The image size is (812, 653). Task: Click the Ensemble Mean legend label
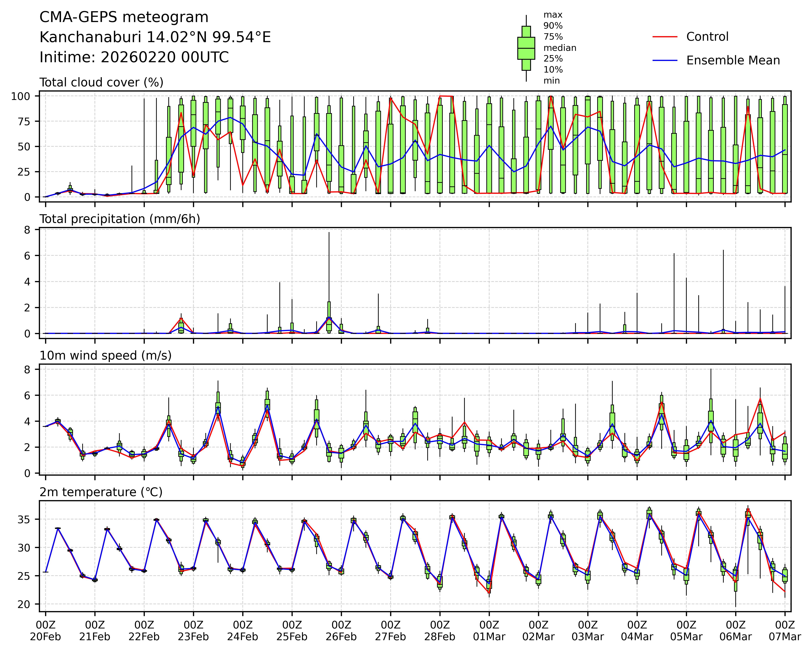pos(733,61)
